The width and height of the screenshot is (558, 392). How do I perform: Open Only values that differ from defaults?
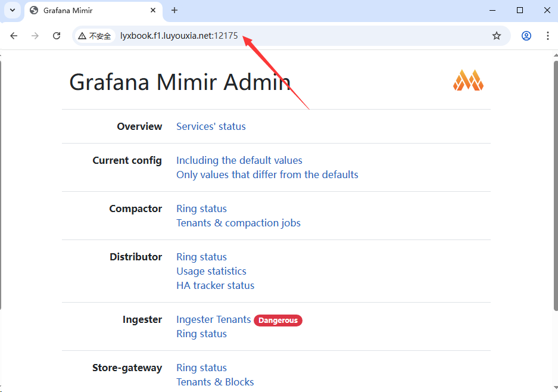point(267,175)
